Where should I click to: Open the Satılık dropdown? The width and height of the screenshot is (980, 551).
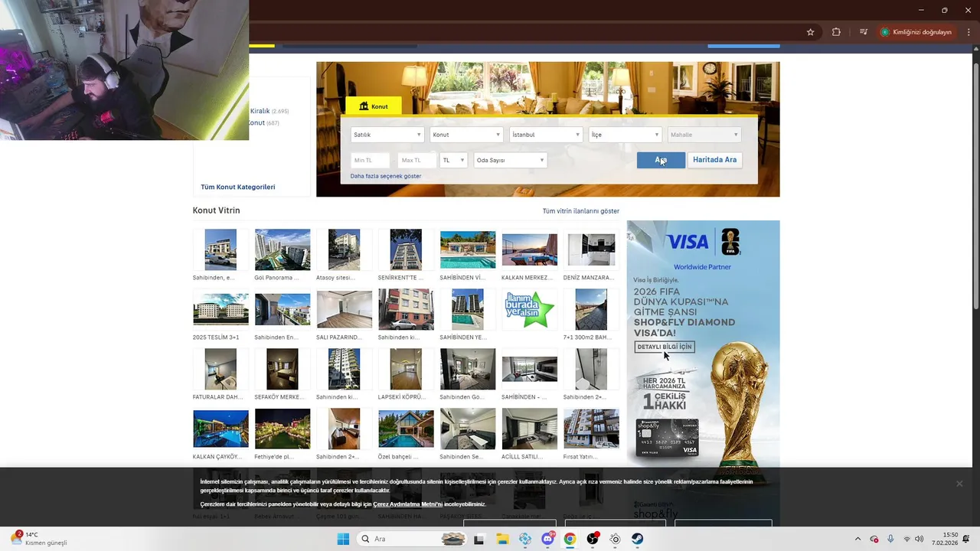pyautogui.click(x=387, y=135)
